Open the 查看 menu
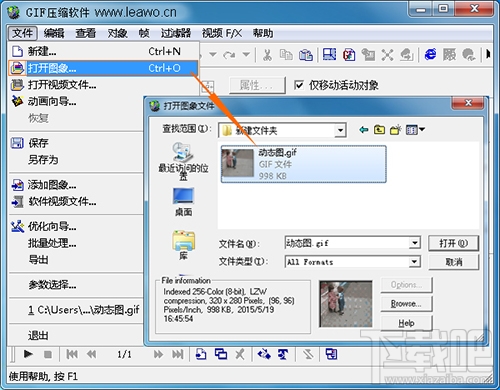 point(85,33)
